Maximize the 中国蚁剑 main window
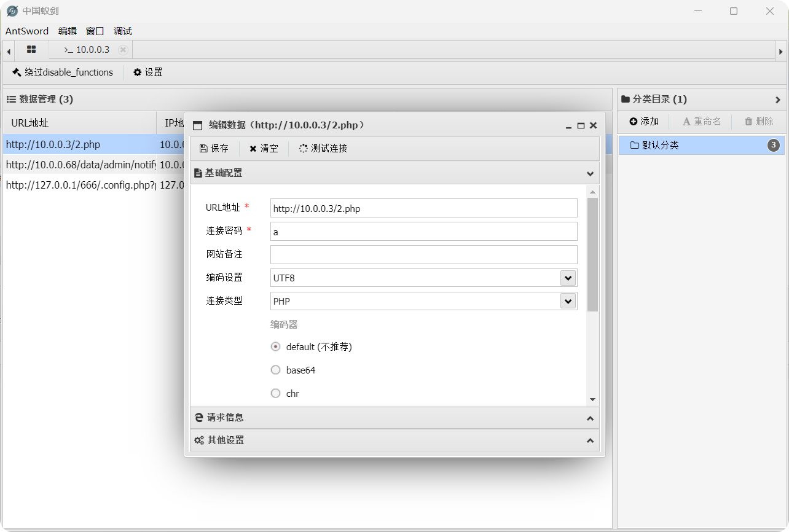The height and width of the screenshot is (532, 789). (734, 11)
